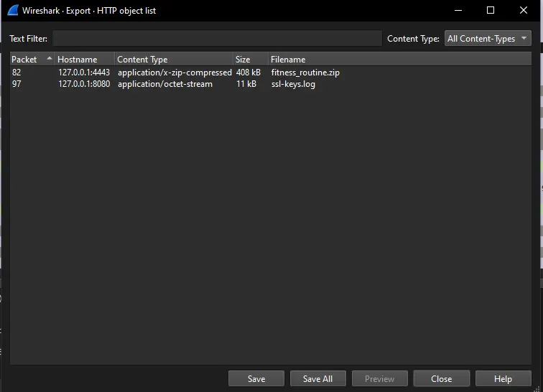This screenshot has height=392, width=543.
Task: Sort by the Content Type column header
Action: 174,59
